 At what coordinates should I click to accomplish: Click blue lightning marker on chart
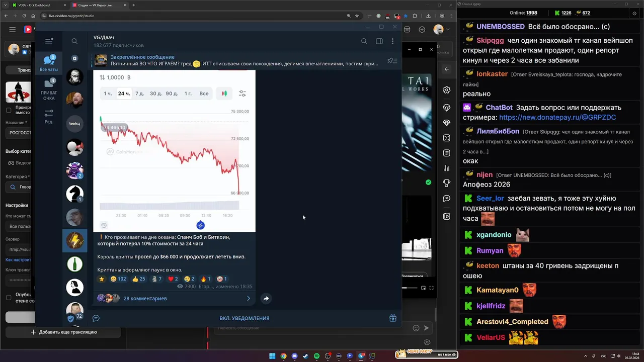(200, 225)
